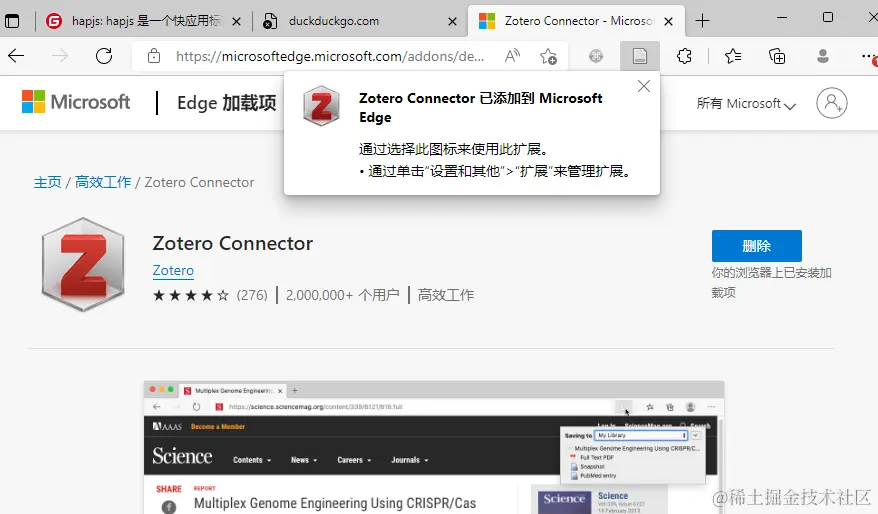Reload the page with the refresh icon
This screenshot has height=514, width=878.
tap(104, 56)
